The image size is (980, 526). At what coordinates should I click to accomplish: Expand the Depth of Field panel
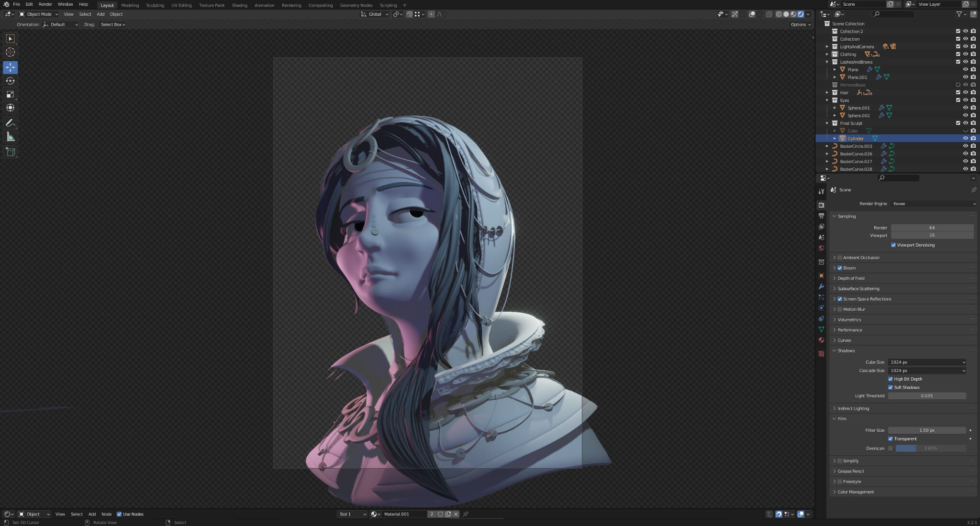coord(851,278)
